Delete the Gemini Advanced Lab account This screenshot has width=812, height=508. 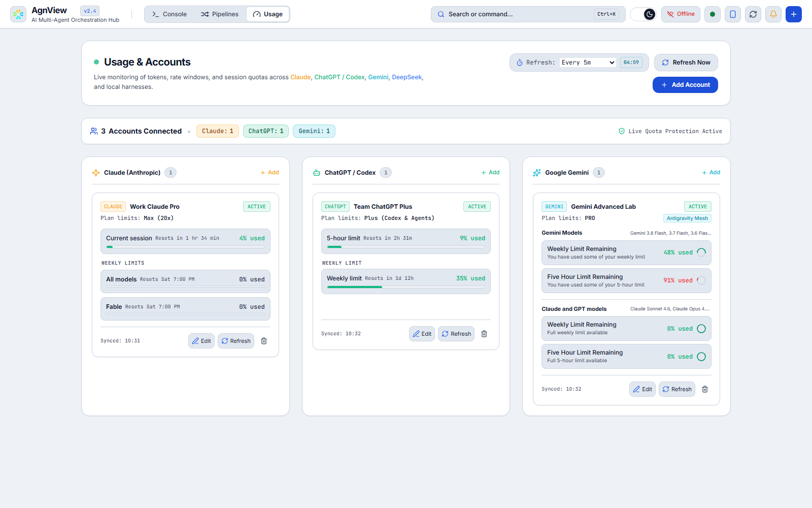tap(705, 389)
